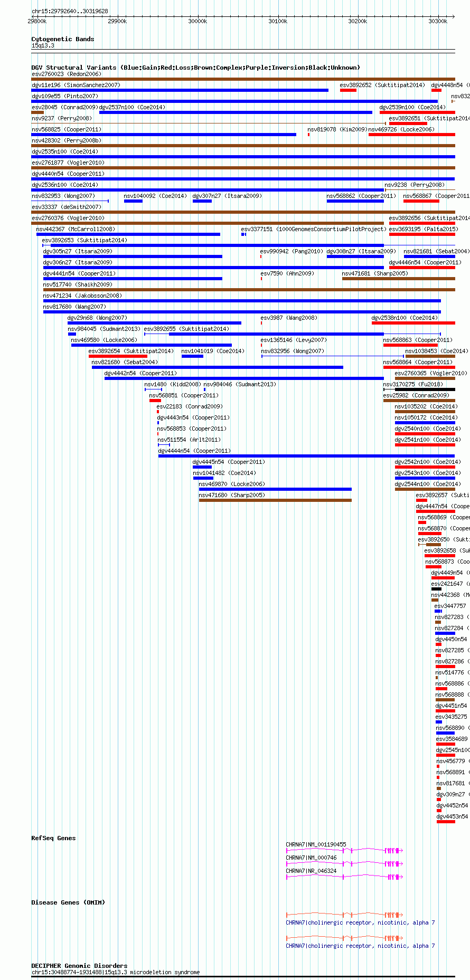The height and width of the screenshot is (980, 470).
Task: Select esv33337 (deSmith2007) label
Action: coord(66,207)
